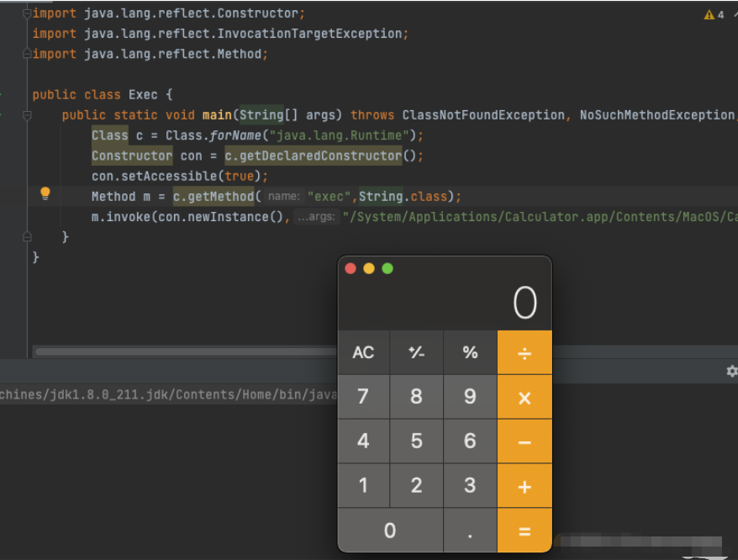This screenshot has width=738, height=560.
Task: Open the run panel settings gear
Action: click(732, 371)
